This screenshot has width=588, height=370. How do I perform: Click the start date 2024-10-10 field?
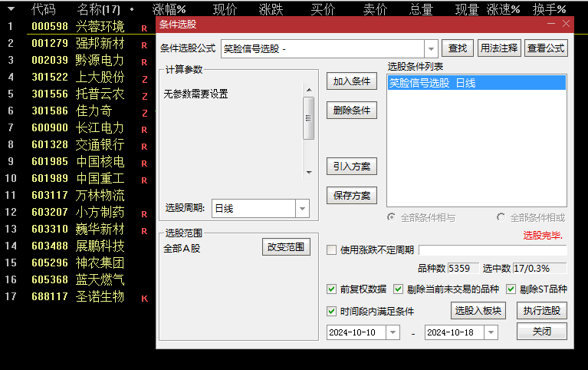(x=356, y=332)
